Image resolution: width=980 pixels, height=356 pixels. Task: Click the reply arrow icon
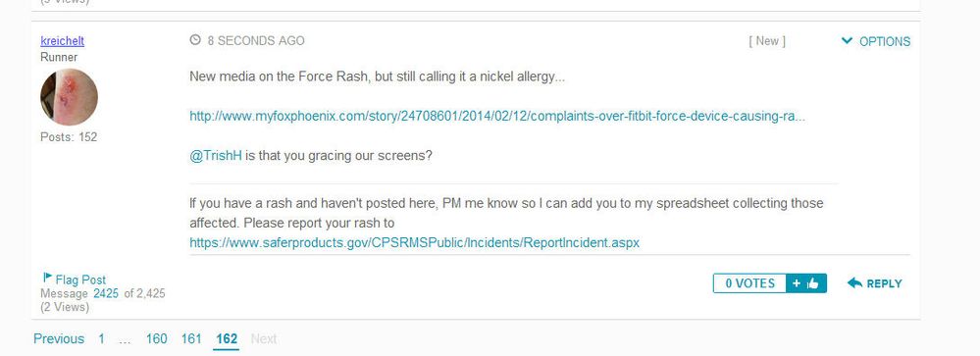(854, 282)
